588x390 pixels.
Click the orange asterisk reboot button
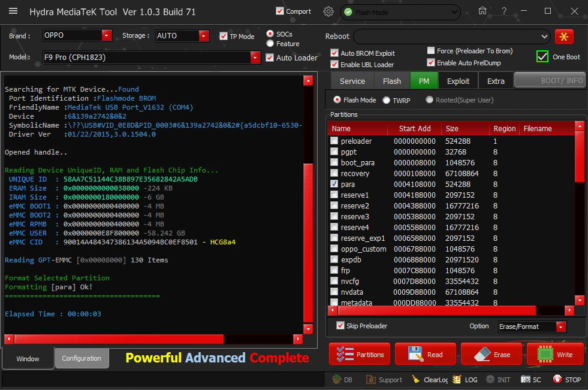[x=564, y=37]
